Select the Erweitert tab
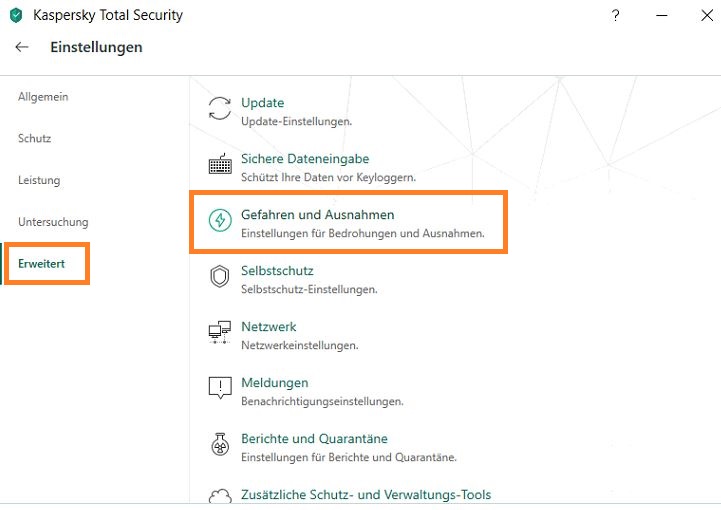 coord(41,264)
